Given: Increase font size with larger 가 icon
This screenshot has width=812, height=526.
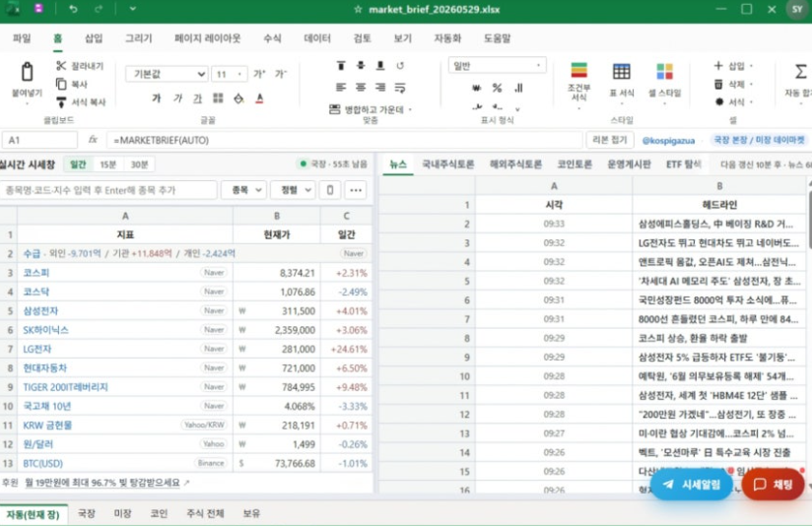Looking at the screenshot, I should point(259,74).
